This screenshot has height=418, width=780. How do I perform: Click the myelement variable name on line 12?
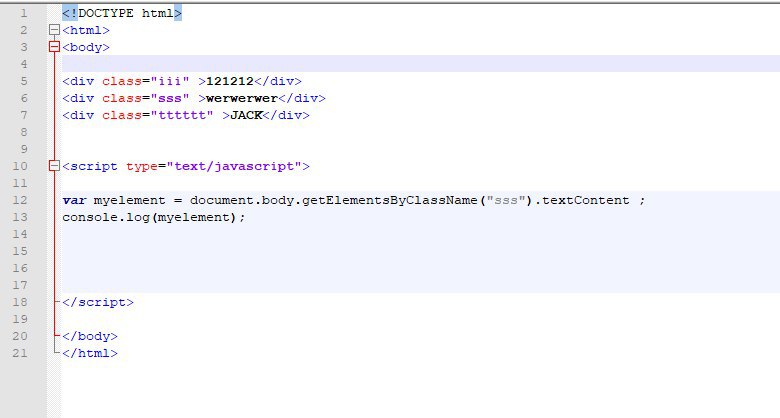coord(129,200)
